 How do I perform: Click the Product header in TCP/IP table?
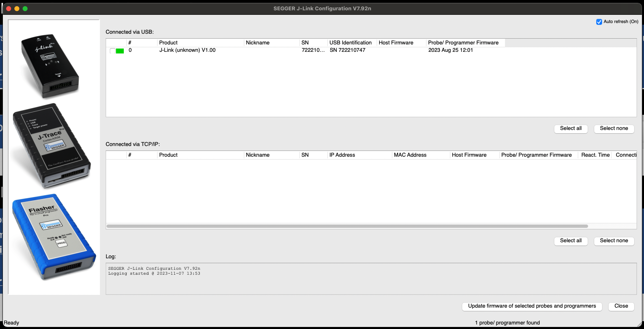coord(201,155)
